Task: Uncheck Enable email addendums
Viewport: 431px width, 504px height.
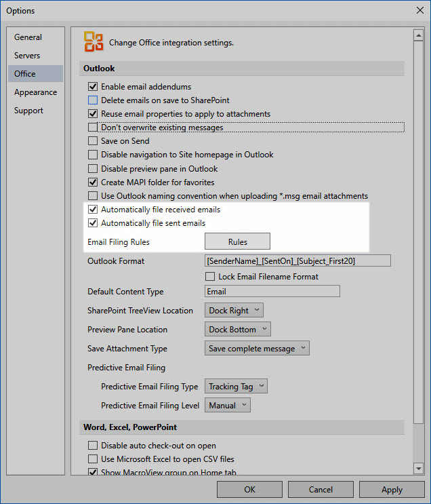Action: tap(93, 87)
